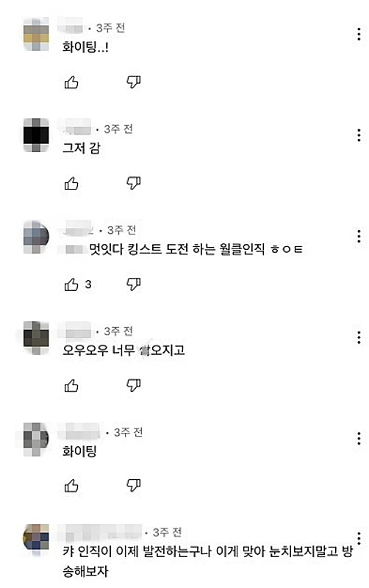
Task: Open more options for '오우오우 너무' comment
Action: (359, 337)
